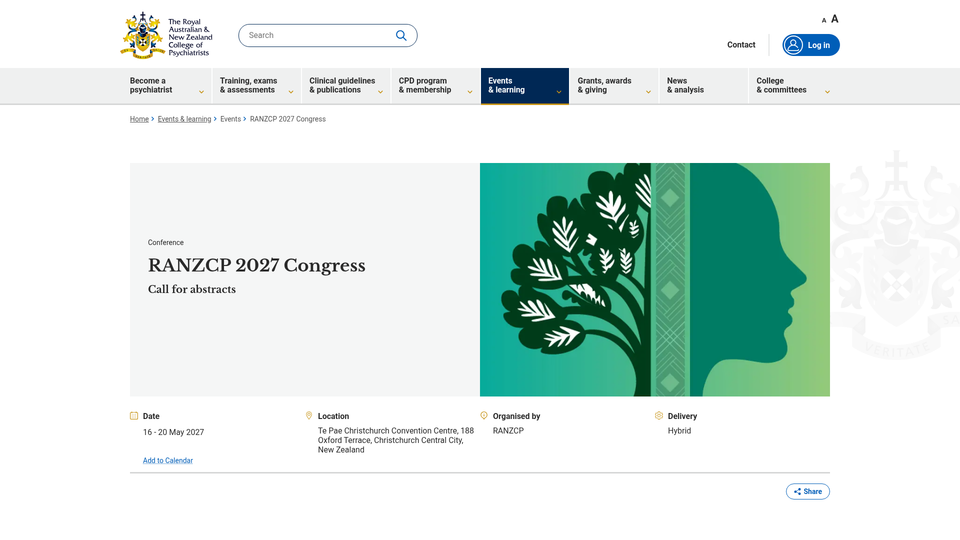Go to Events & learning breadcrumb link
960x540 pixels.
coord(184,119)
